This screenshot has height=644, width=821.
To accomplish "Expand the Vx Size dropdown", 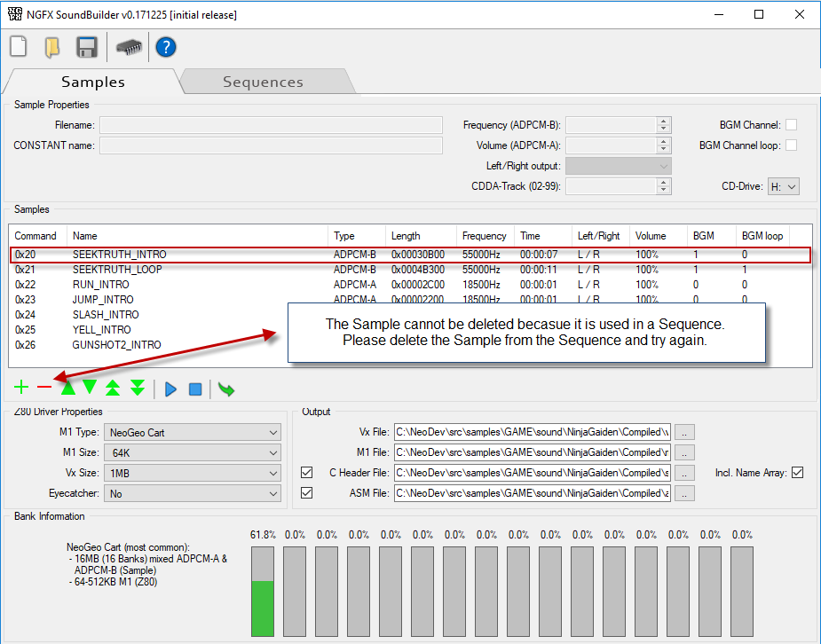I will [193, 473].
